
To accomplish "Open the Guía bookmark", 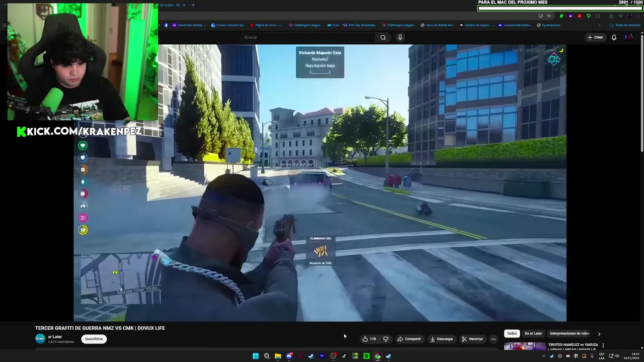I will (333, 25).
